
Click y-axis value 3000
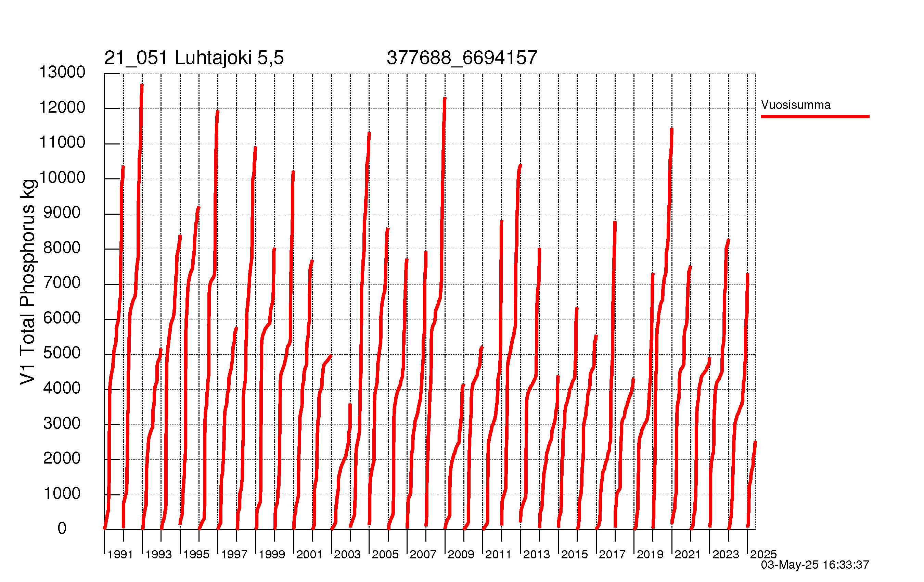(62, 423)
